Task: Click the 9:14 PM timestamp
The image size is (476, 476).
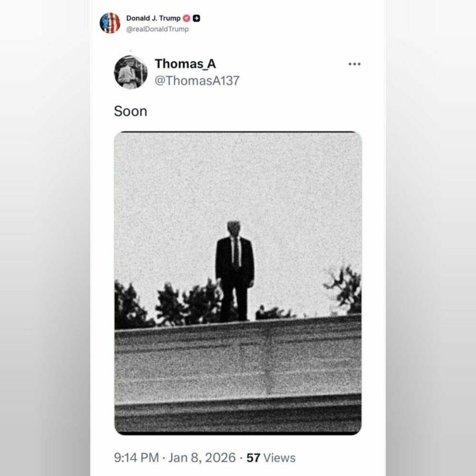Action: pyautogui.click(x=136, y=458)
